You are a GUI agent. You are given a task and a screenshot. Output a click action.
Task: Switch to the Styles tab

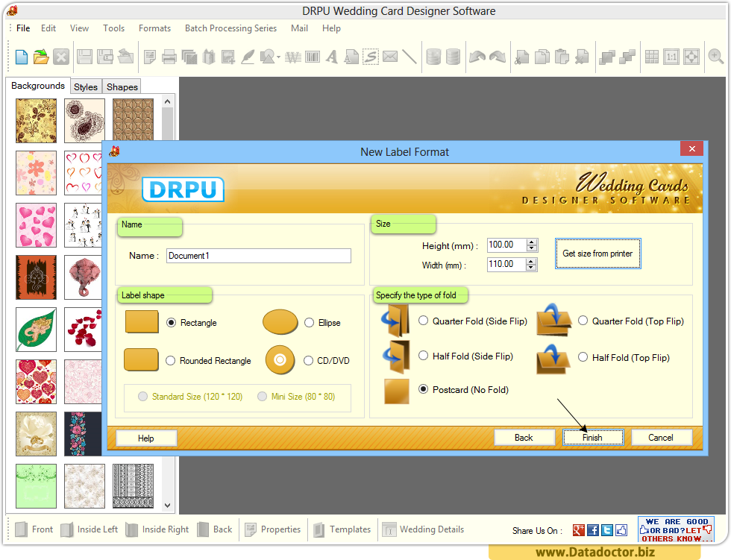coord(86,86)
